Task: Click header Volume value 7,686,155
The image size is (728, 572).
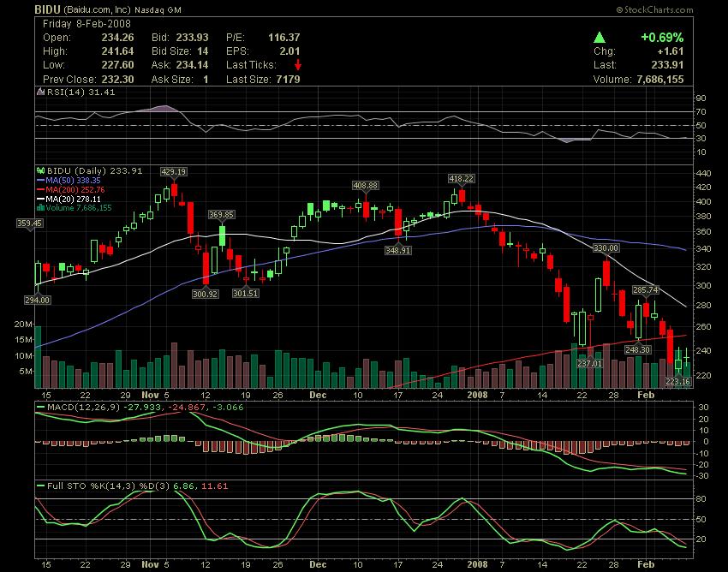Action: [660, 80]
